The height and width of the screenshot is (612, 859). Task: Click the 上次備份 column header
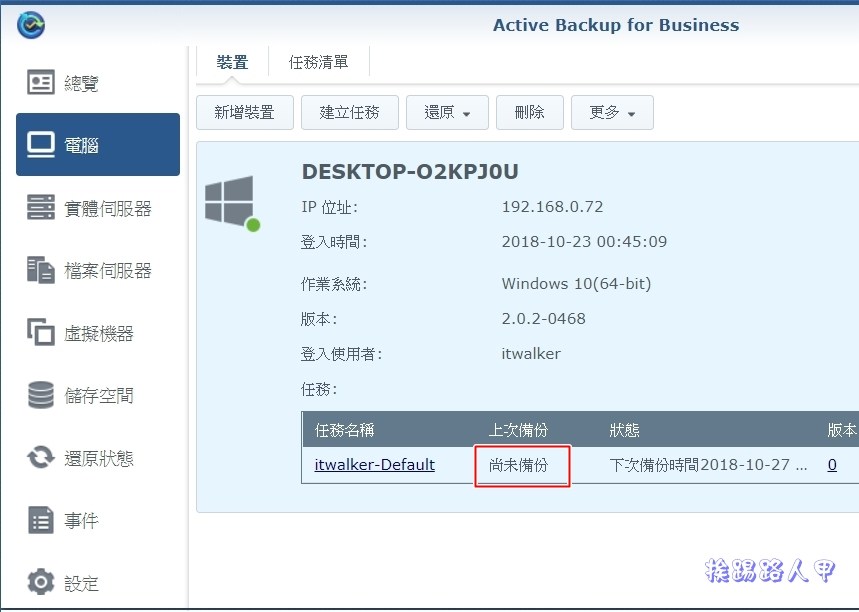[518, 430]
